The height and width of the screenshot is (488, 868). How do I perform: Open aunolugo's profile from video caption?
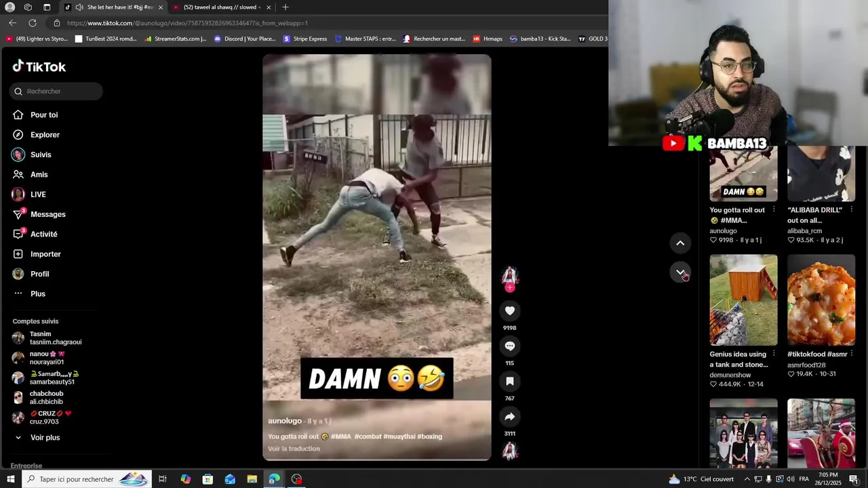(285, 421)
